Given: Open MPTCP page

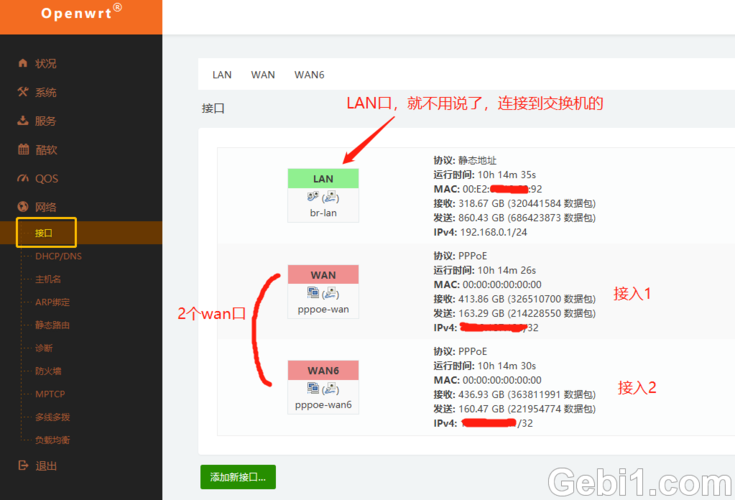Looking at the screenshot, I should point(50,394).
